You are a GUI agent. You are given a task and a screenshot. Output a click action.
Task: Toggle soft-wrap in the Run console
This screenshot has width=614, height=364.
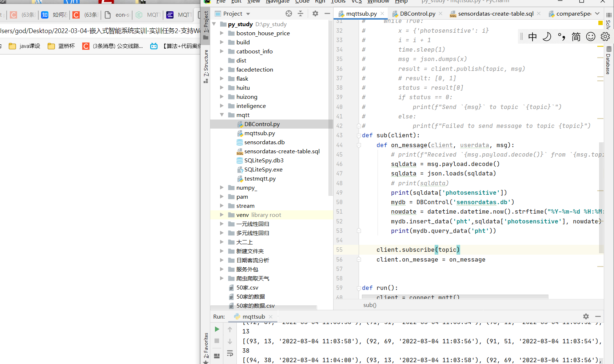[230, 353]
